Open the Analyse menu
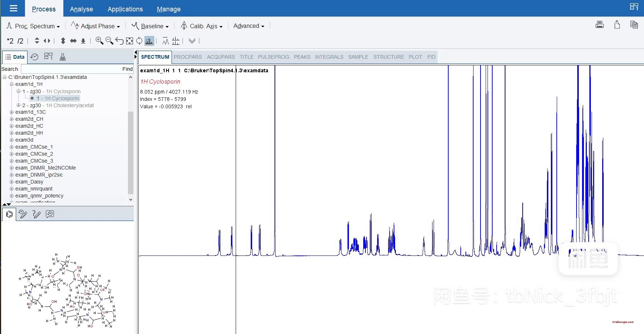The height and width of the screenshot is (334, 644). point(81,9)
